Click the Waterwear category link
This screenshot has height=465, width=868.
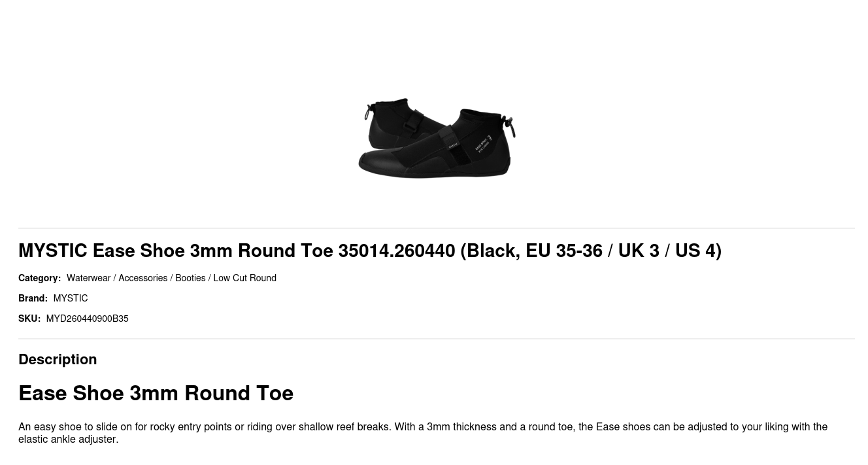(x=88, y=278)
